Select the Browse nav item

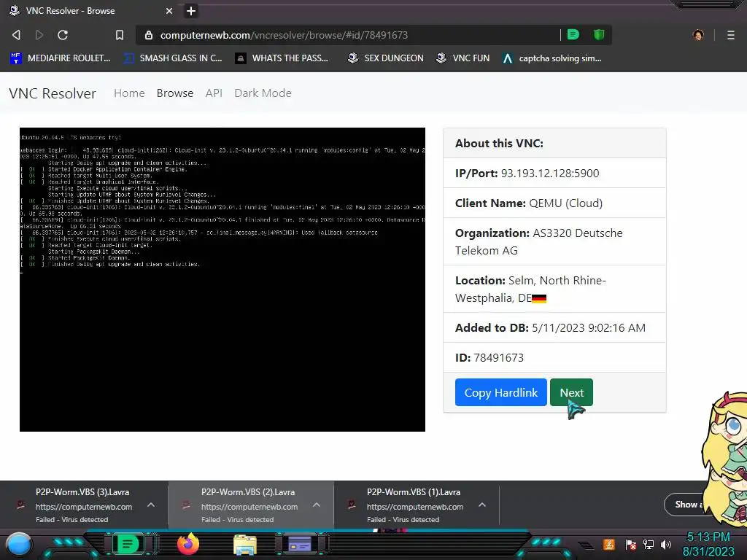coord(175,93)
